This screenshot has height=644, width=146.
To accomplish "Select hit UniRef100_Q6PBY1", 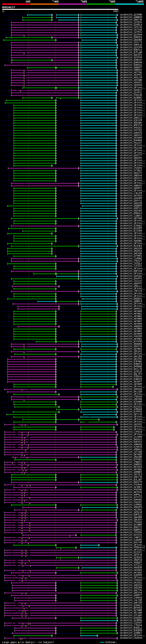I will (x=131, y=188).
